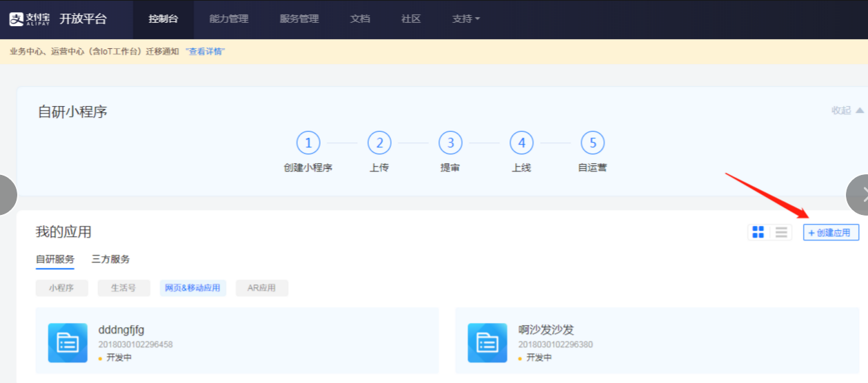Open the 能力管理 menu item
Viewport: 868px width, 383px height.
pos(229,19)
